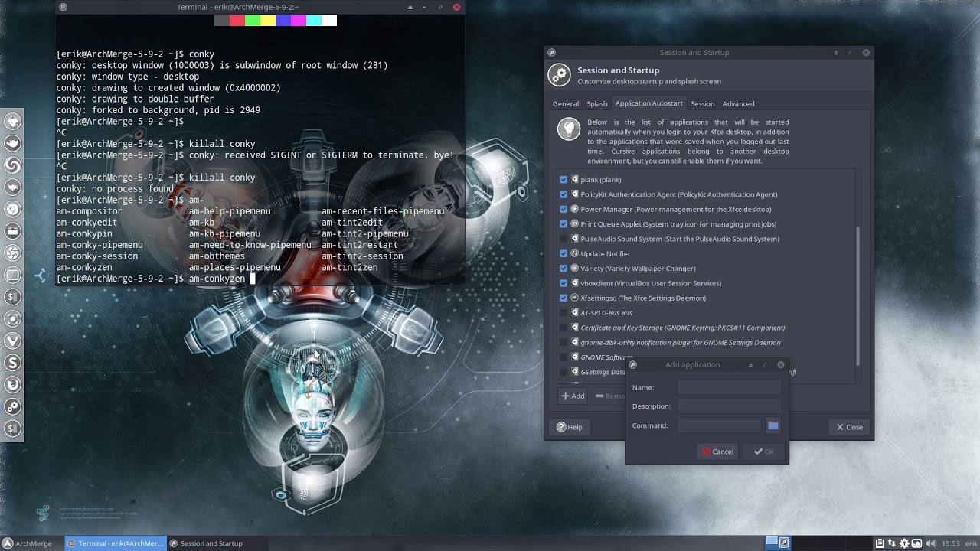
Task: Click the folder browse icon beside Command
Action: pyautogui.click(x=773, y=425)
